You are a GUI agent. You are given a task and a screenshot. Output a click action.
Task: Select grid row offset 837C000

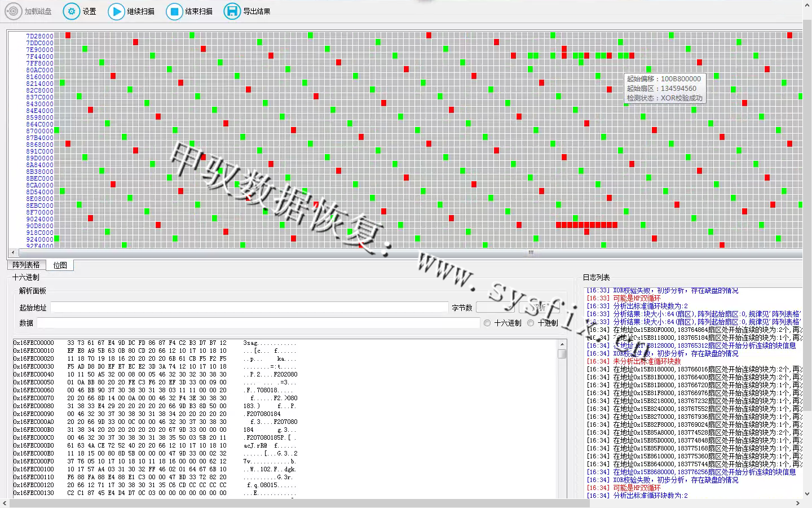coord(39,97)
